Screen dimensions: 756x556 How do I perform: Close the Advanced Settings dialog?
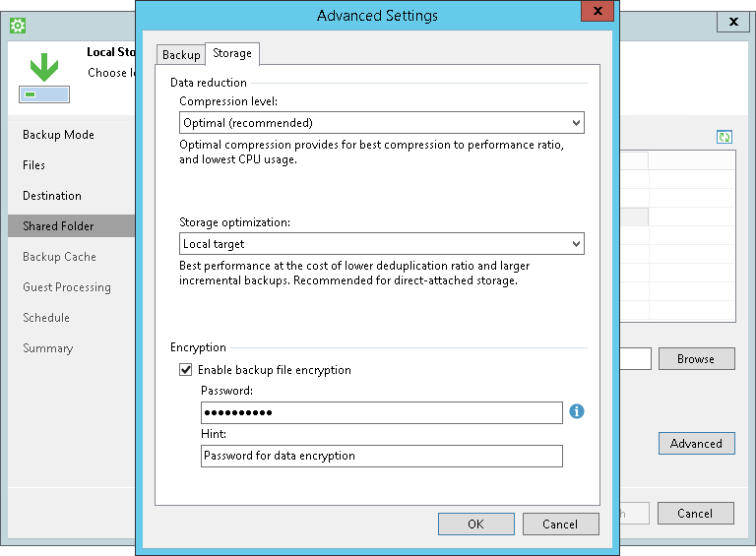point(597,11)
